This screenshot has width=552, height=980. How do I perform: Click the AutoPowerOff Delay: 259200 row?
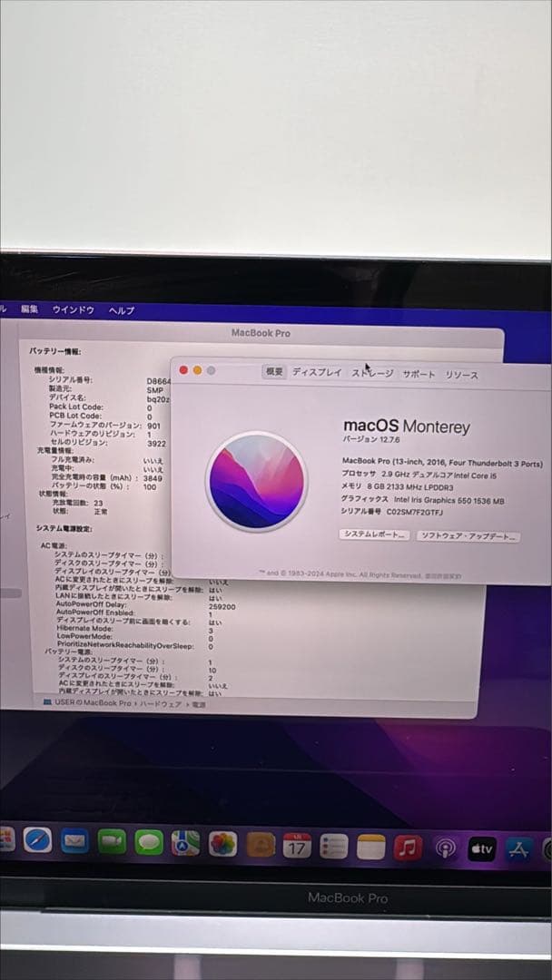[145, 605]
